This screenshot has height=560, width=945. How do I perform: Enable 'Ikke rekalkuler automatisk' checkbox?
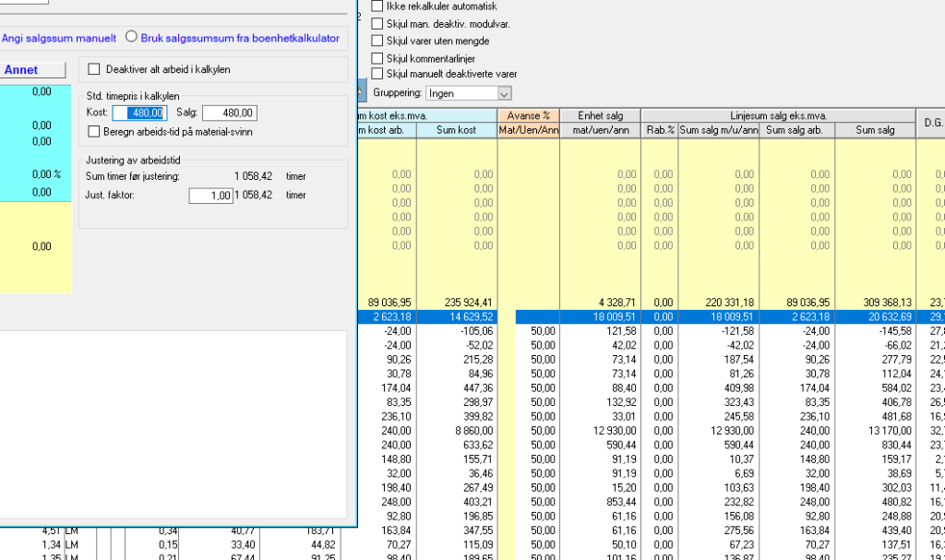click(377, 6)
